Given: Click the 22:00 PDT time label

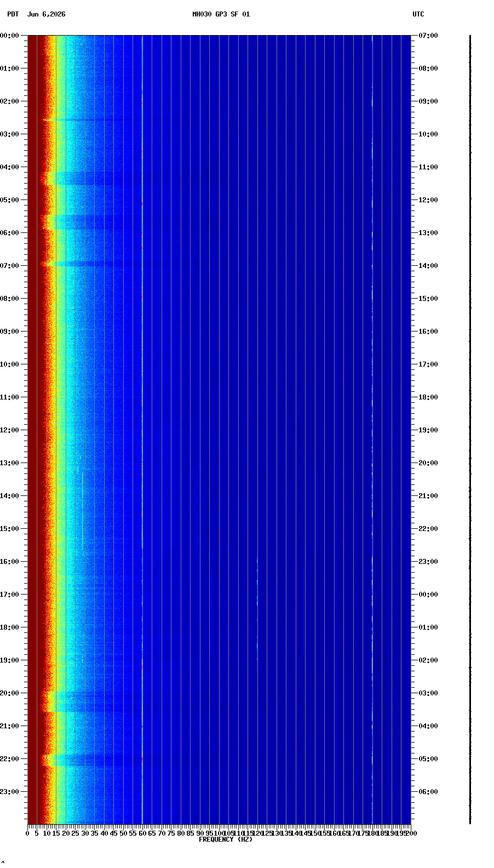Looking at the screenshot, I should tap(9, 759).
